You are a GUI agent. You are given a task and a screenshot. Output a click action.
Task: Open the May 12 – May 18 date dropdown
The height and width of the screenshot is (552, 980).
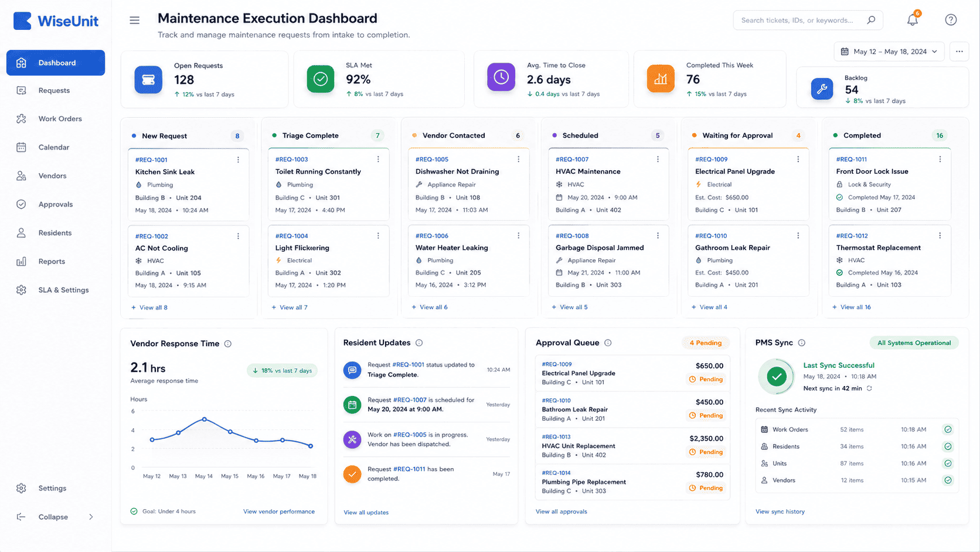(x=889, y=52)
